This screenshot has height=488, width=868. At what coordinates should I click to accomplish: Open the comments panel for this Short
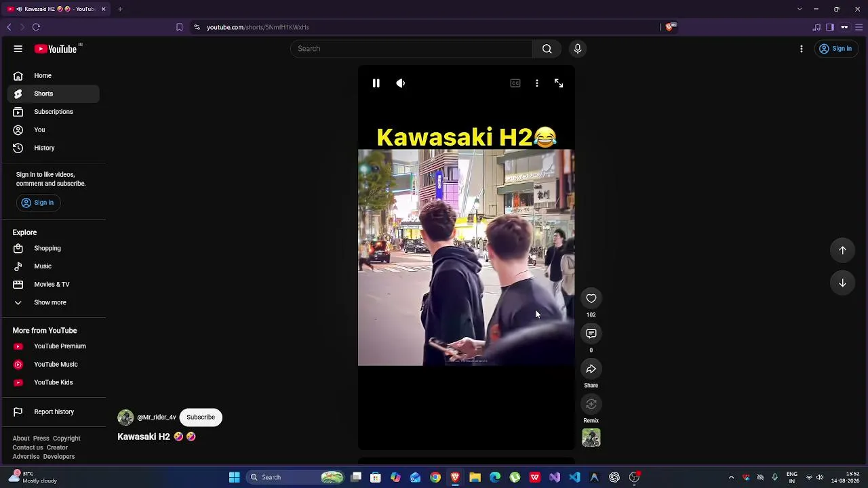[x=591, y=334]
